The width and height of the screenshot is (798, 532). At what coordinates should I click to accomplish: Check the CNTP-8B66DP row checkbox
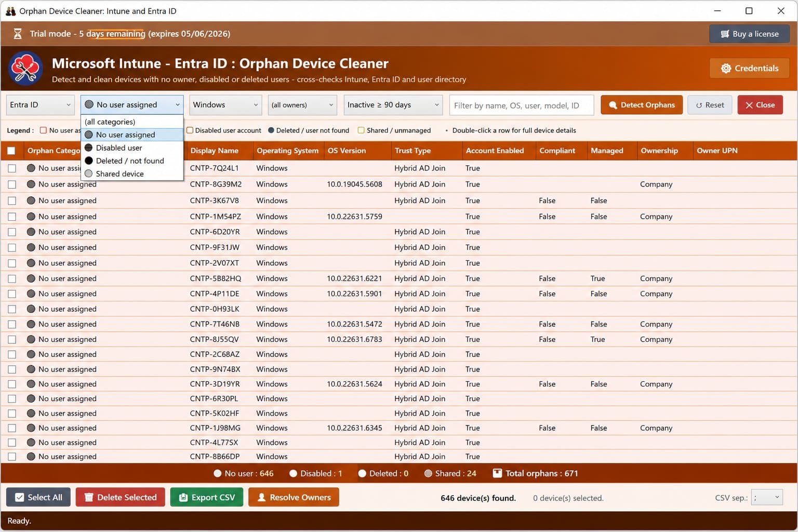pyautogui.click(x=12, y=457)
